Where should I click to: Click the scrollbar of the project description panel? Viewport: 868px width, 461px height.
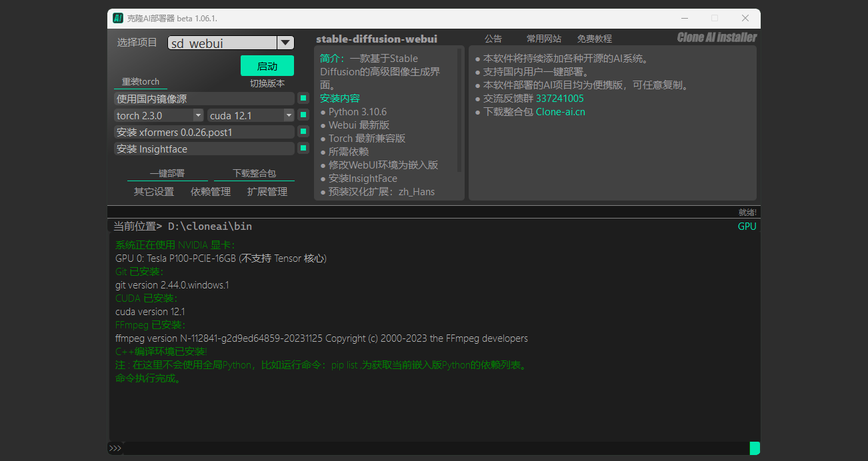460,110
